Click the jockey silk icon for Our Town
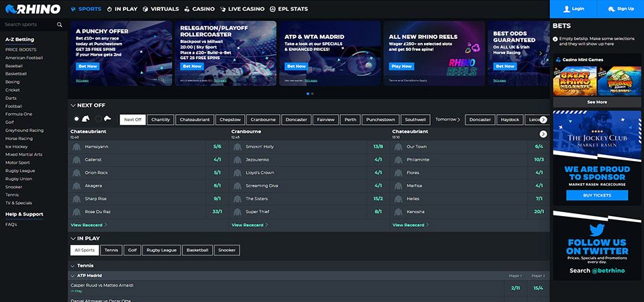The height and width of the screenshot is (302, 644). [x=398, y=147]
